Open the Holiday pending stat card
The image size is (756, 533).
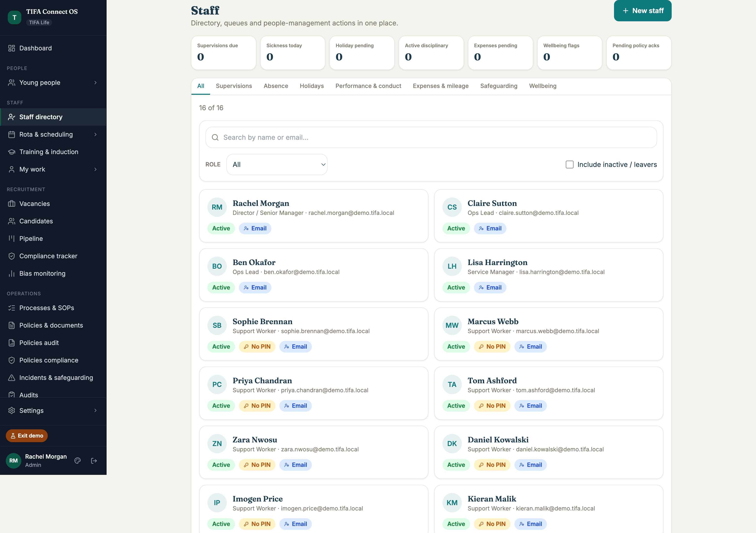pos(362,53)
